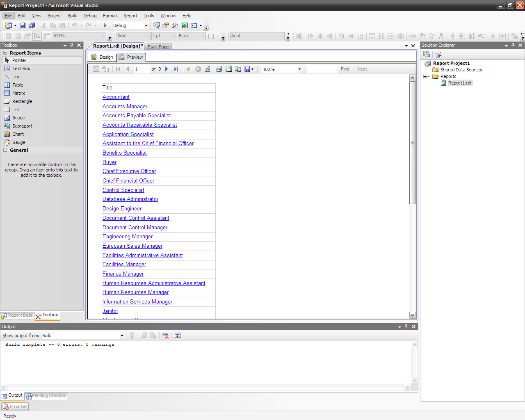Click the Print icon in preview toolbar
Image resolution: width=525 pixels, height=420 pixels.
(x=219, y=69)
